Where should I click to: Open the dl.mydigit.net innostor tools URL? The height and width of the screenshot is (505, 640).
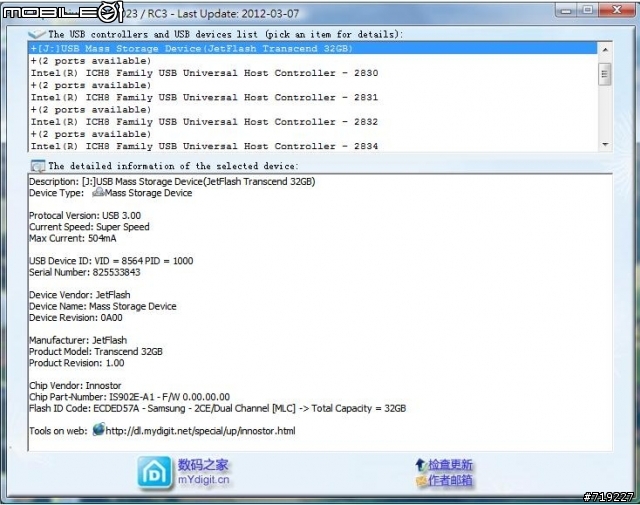(200, 431)
